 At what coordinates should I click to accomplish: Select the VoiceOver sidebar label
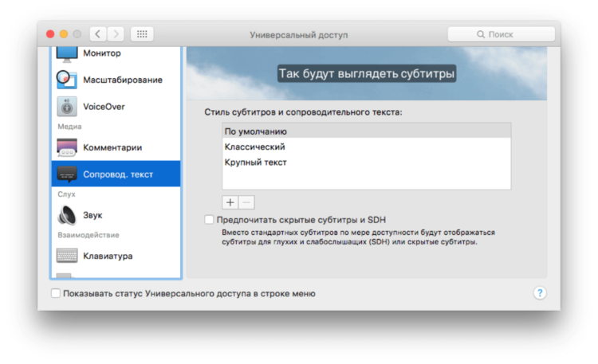[x=104, y=107]
